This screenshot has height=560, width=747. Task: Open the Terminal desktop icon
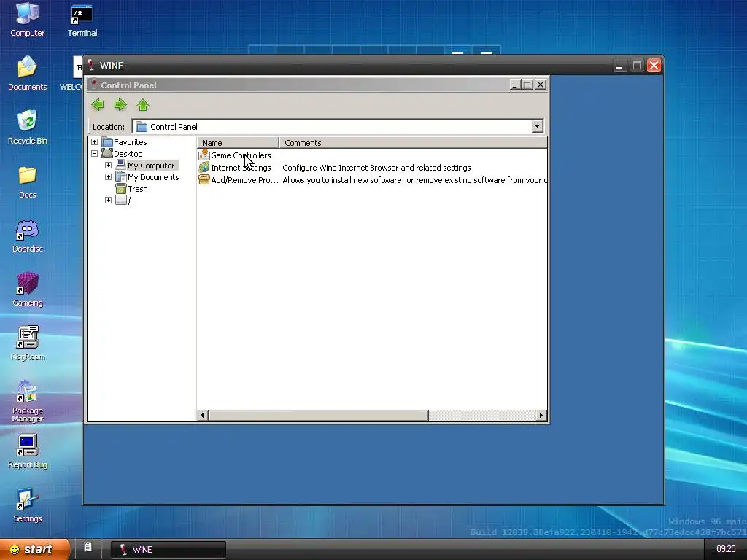tap(82, 20)
